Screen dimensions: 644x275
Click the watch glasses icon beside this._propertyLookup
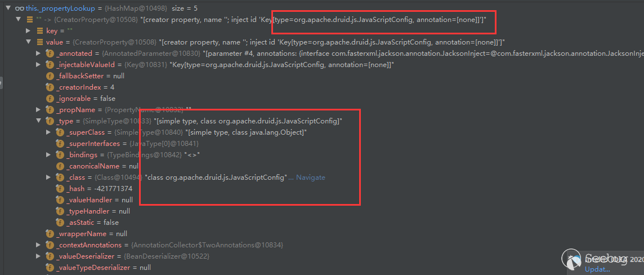coord(19,8)
